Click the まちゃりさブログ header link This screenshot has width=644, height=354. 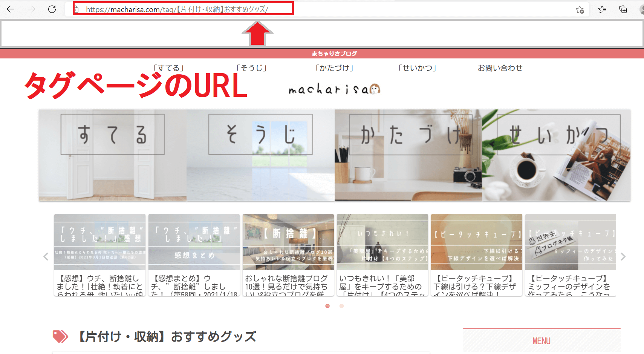point(334,54)
